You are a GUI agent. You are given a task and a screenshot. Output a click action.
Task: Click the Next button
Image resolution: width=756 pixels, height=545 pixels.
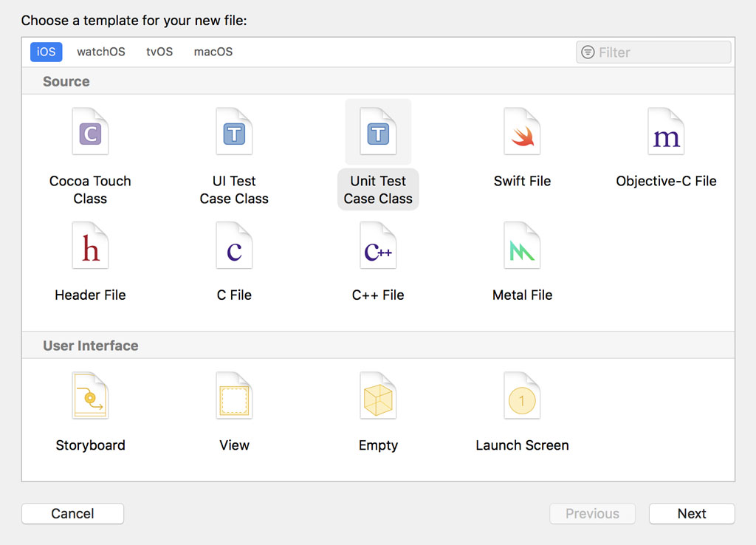(x=692, y=514)
